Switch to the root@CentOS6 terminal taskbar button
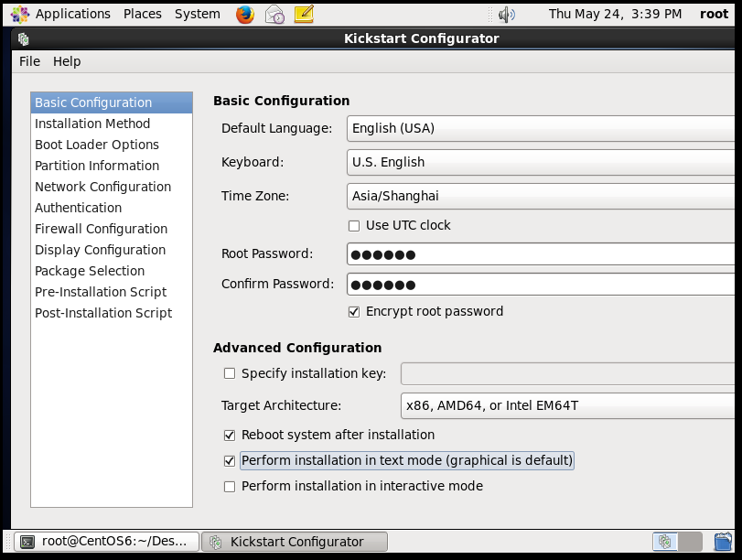 [106, 542]
